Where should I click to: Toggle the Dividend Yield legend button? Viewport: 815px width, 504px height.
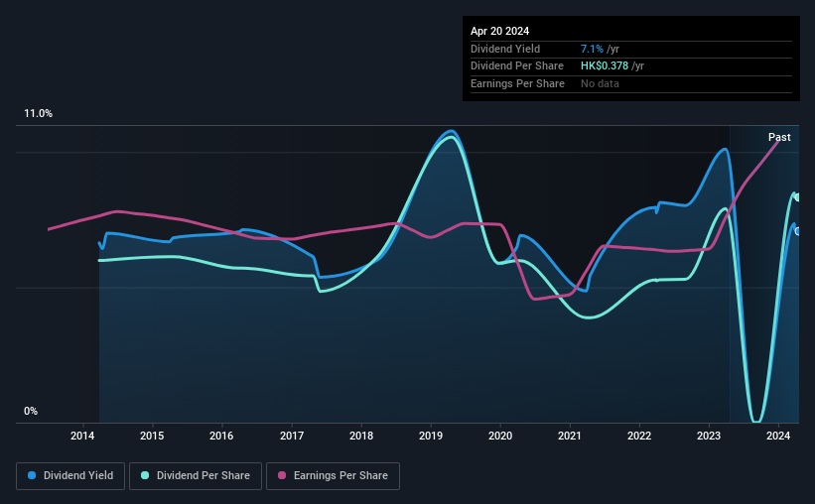tap(70, 476)
